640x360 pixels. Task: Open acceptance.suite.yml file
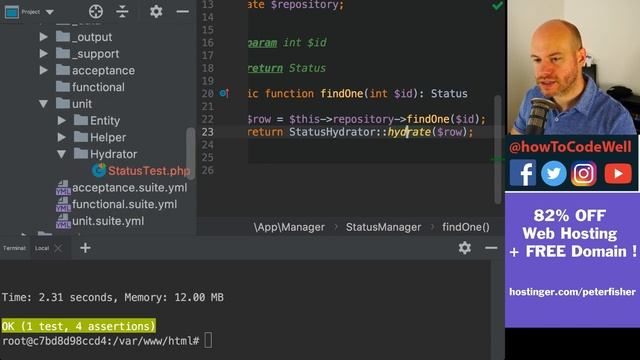[129, 188]
